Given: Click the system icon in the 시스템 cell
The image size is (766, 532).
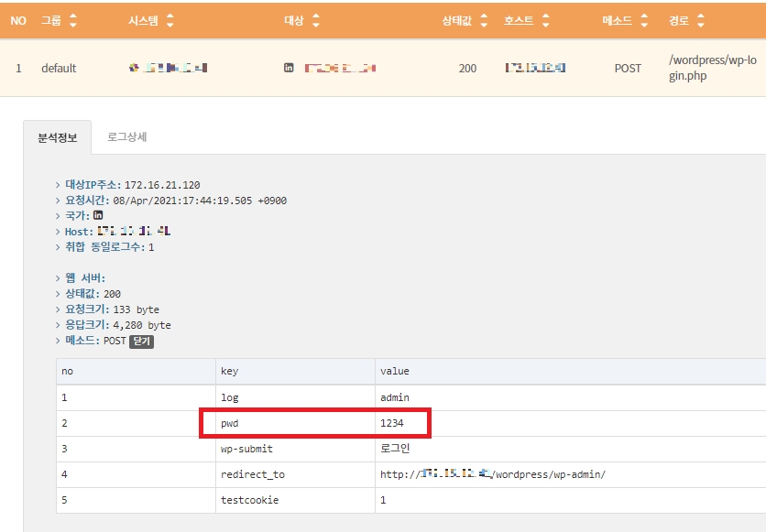Looking at the screenshot, I should point(134,68).
